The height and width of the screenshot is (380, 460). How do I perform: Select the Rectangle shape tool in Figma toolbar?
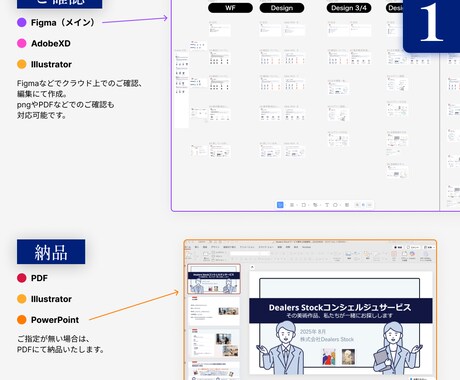303,205
